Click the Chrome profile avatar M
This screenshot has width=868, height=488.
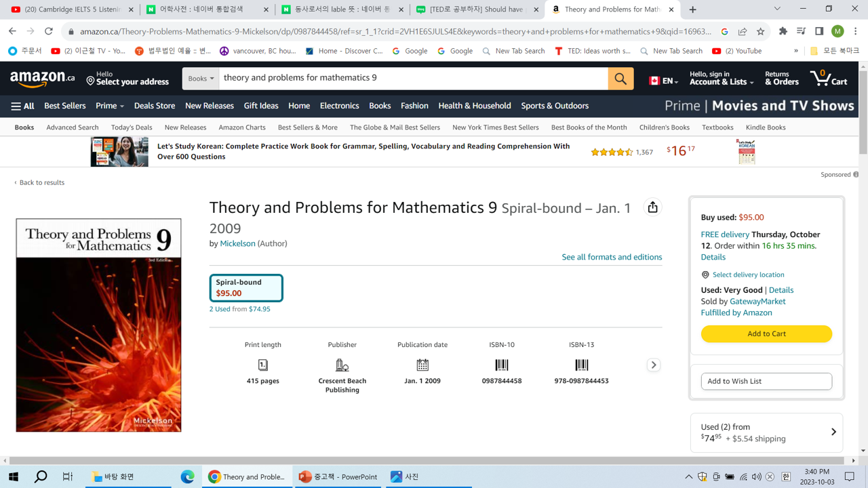[837, 31]
